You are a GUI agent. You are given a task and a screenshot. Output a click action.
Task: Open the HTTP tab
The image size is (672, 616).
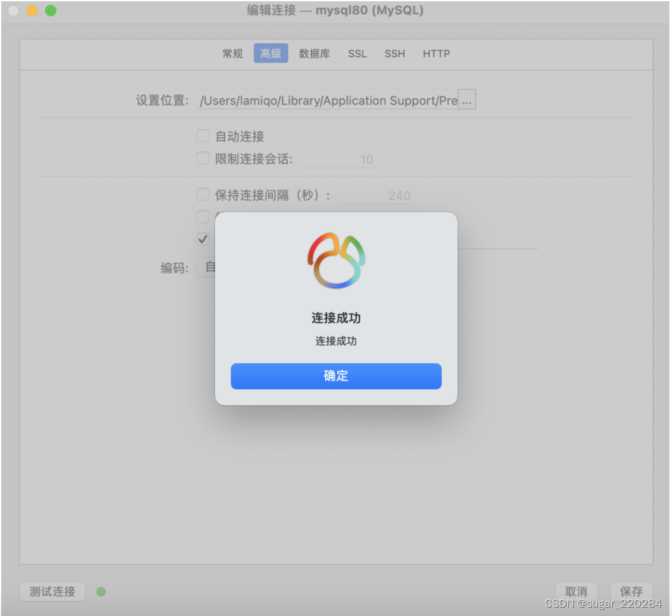click(436, 53)
